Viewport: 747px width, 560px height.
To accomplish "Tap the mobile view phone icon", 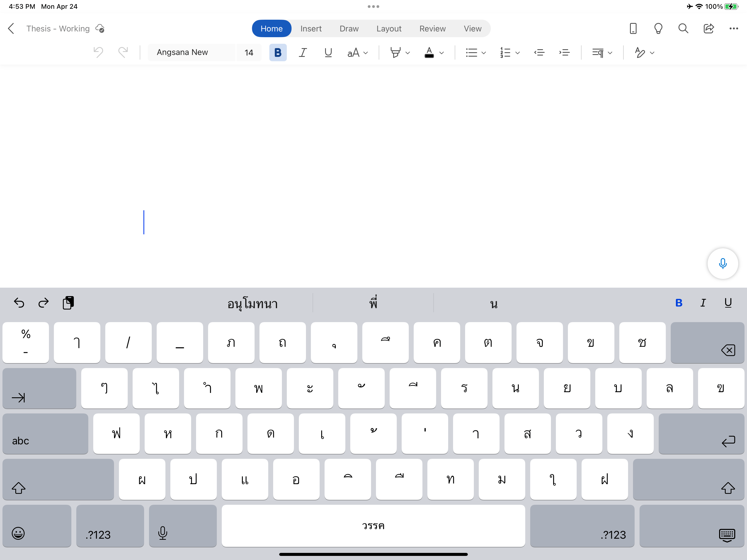I will pos(633,29).
